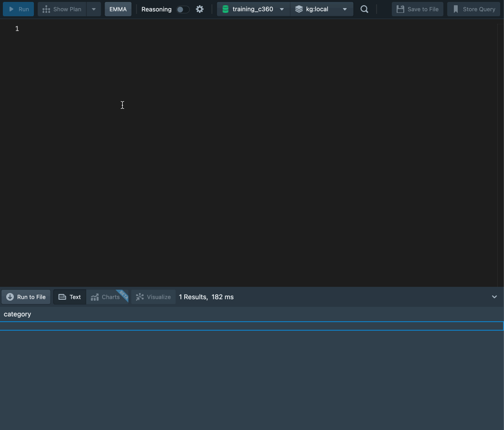Click the Run to File download icon
The height and width of the screenshot is (430, 504).
[x=10, y=297]
